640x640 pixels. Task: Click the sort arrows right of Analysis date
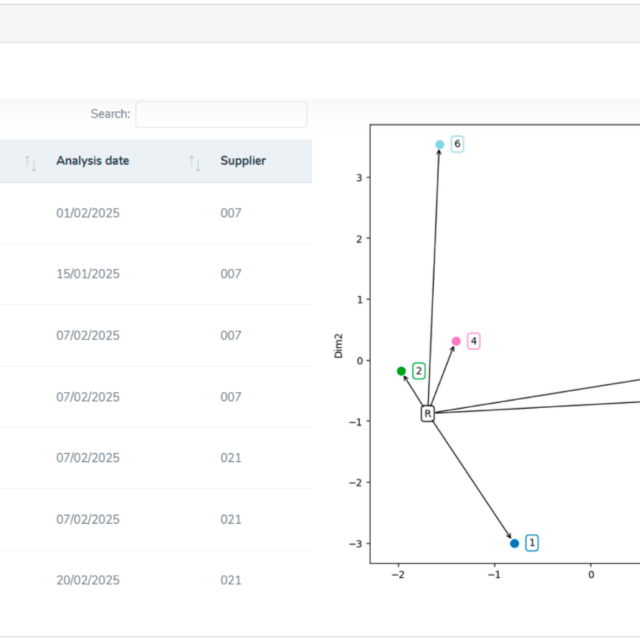click(x=195, y=162)
